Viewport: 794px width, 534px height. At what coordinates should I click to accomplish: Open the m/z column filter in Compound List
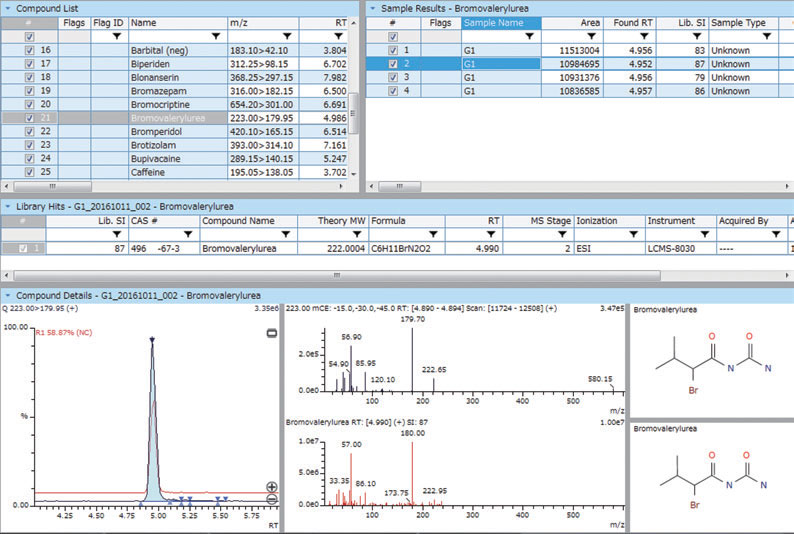(x=287, y=36)
